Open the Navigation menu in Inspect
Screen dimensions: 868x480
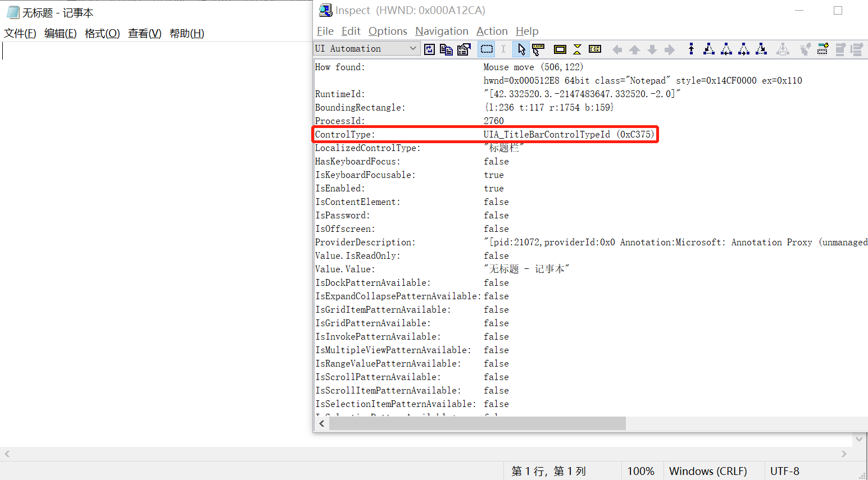[442, 31]
